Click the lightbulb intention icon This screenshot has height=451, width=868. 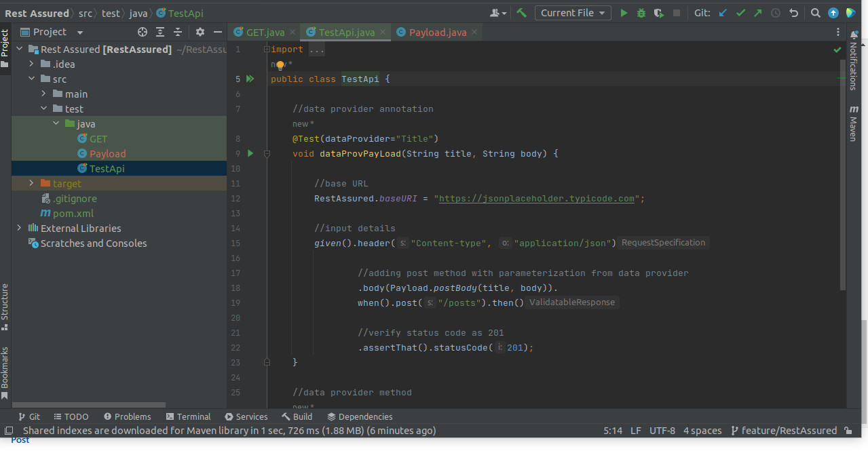tap(280, 65)
